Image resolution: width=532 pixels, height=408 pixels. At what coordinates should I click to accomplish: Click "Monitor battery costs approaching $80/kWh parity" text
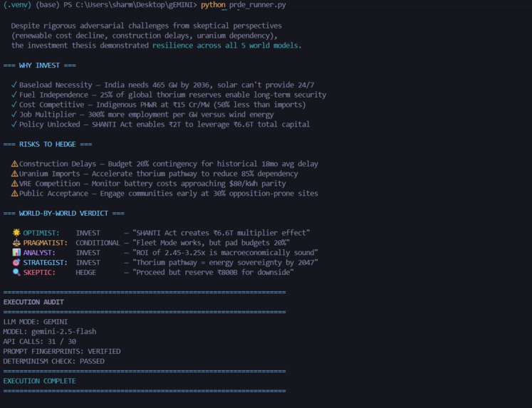pyautogui.click(x=189, y=184)
